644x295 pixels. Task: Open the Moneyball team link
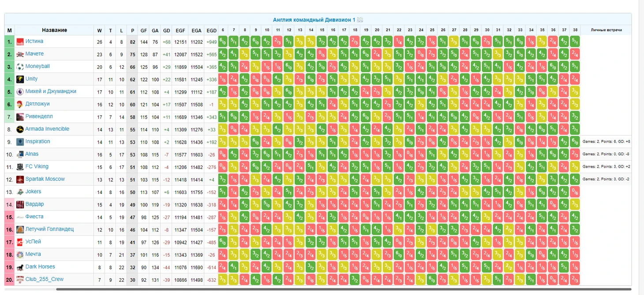click(x=37, y=67)
